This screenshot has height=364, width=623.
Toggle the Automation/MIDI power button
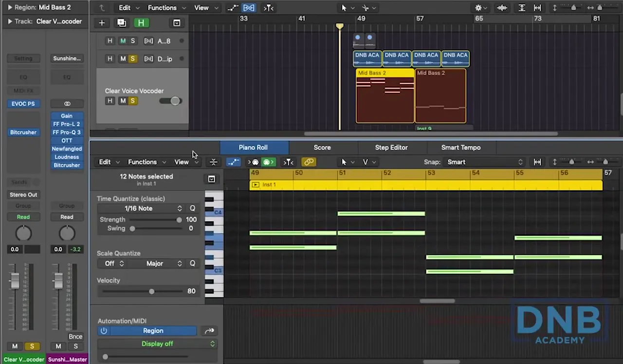[x=104, y=331]
